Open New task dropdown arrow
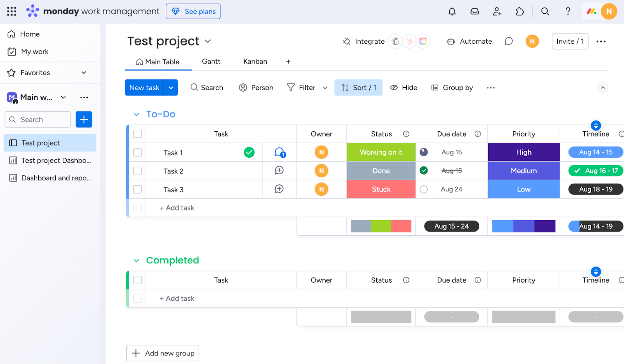Viewport: 624px width, 364px height. pyautogui.click(x=171, y=88)
